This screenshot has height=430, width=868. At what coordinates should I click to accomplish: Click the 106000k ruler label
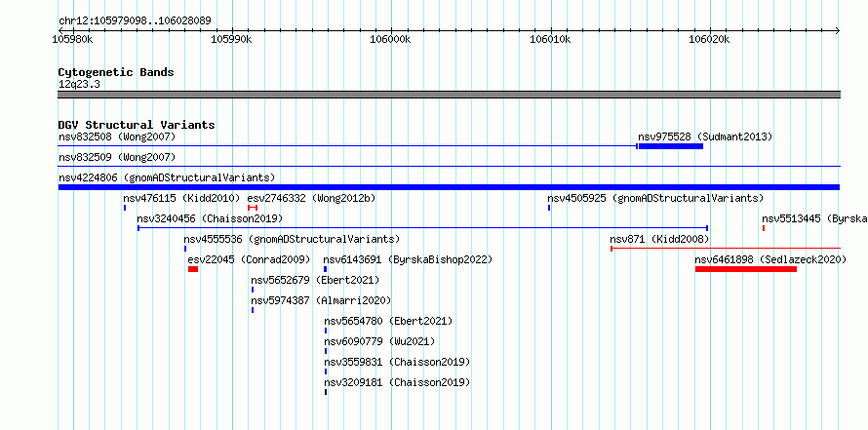(390, 39)
